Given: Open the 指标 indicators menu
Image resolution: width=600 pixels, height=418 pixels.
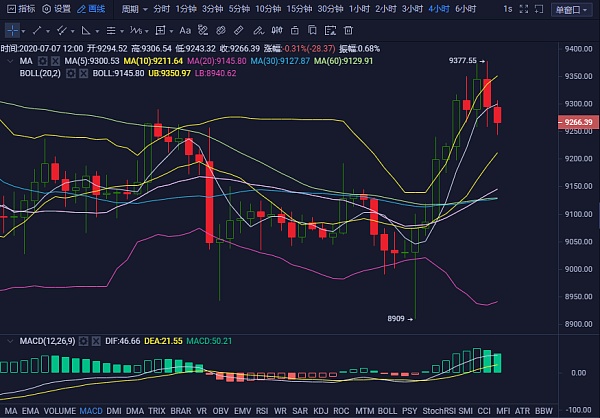Looking at the screenshot, I should pyautogui.click(x=21, y=9).
